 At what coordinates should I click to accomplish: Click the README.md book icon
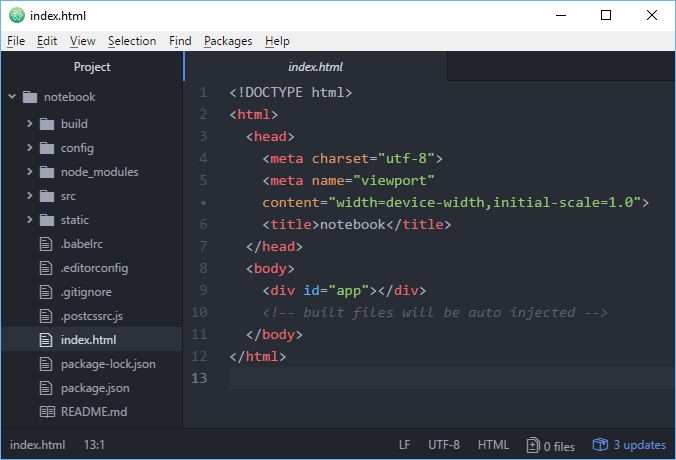46,412
